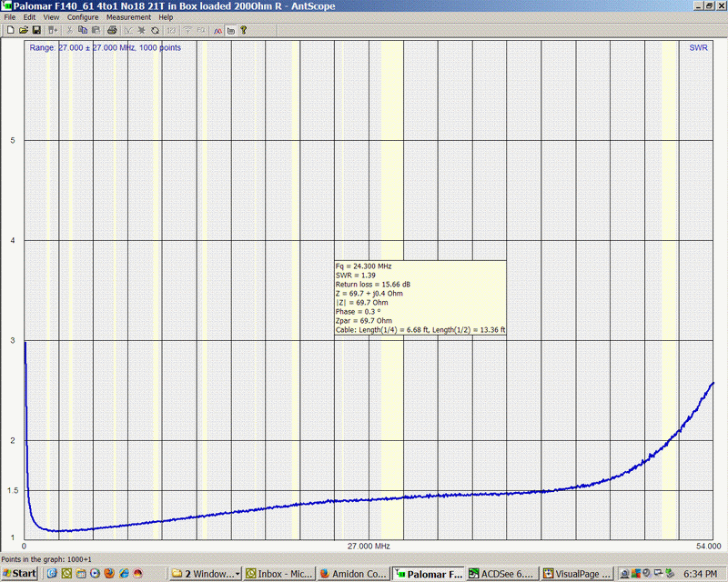Screen dimensions: 728x582
Task: Click the red-blue curves graph icon
Action: pyautogui.click(x=217, y=31)
